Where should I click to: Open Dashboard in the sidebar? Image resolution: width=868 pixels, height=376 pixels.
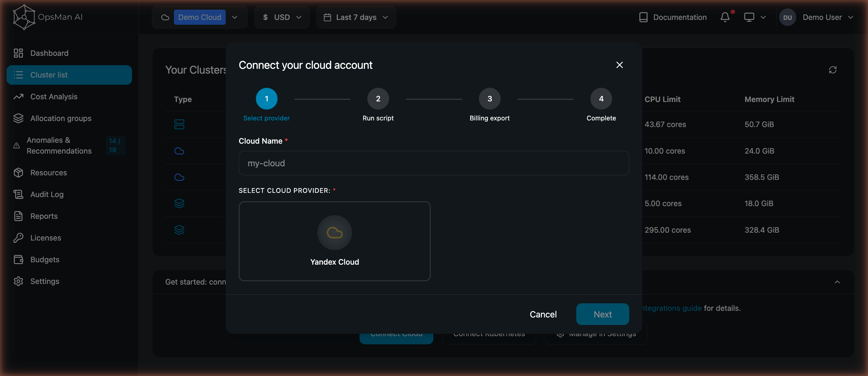pos(69,53)
